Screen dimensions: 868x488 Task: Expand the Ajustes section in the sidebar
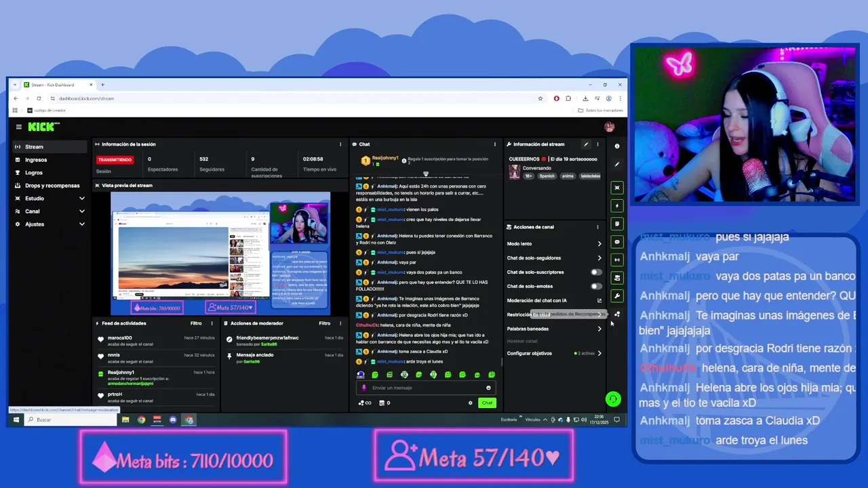pos(49,224)
